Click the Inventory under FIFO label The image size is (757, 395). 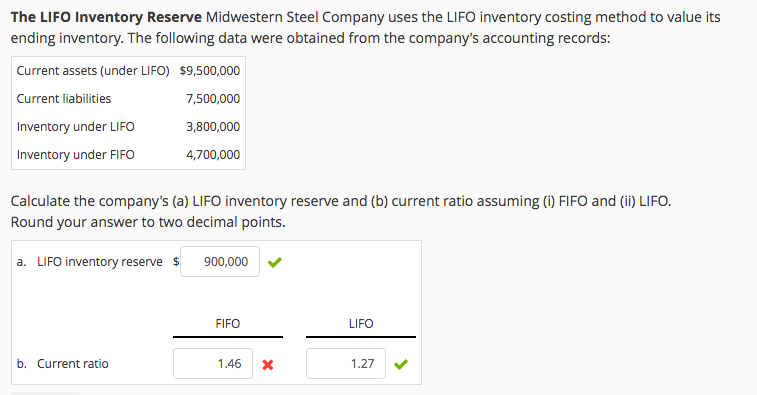pos(76,155)
